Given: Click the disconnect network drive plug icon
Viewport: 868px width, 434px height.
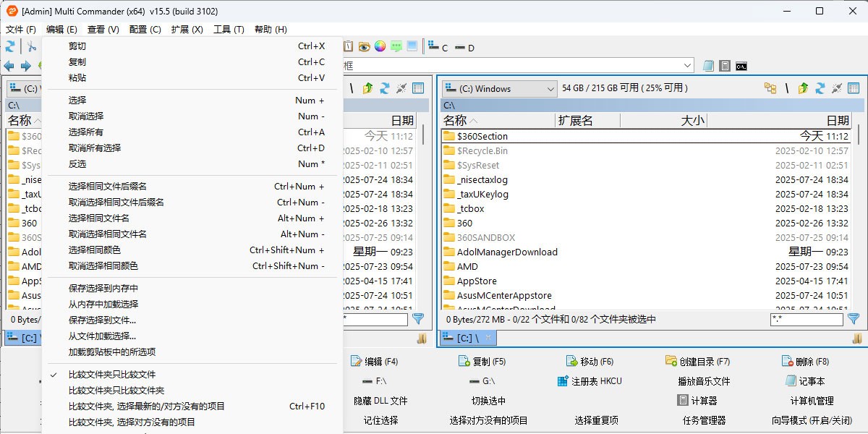Looking at the screenshot, I should coord(837,88).
